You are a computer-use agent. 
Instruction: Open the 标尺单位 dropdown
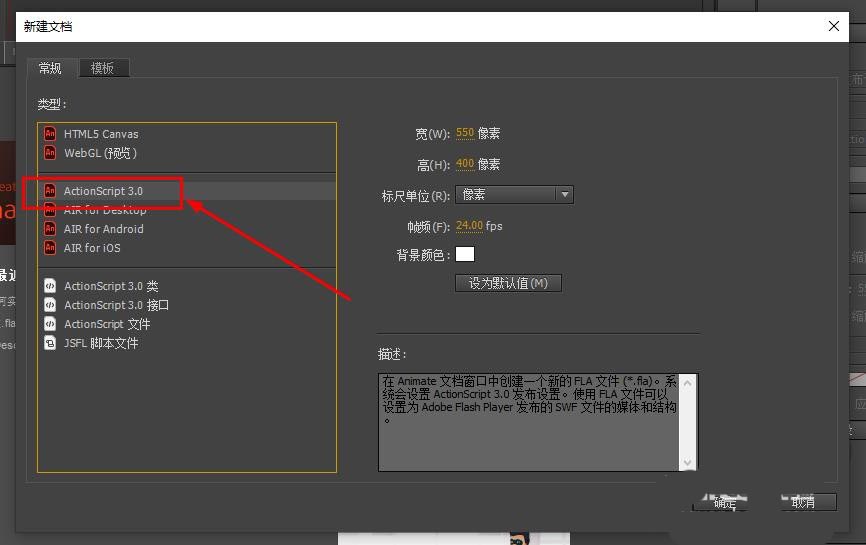[x=514, y=194]
